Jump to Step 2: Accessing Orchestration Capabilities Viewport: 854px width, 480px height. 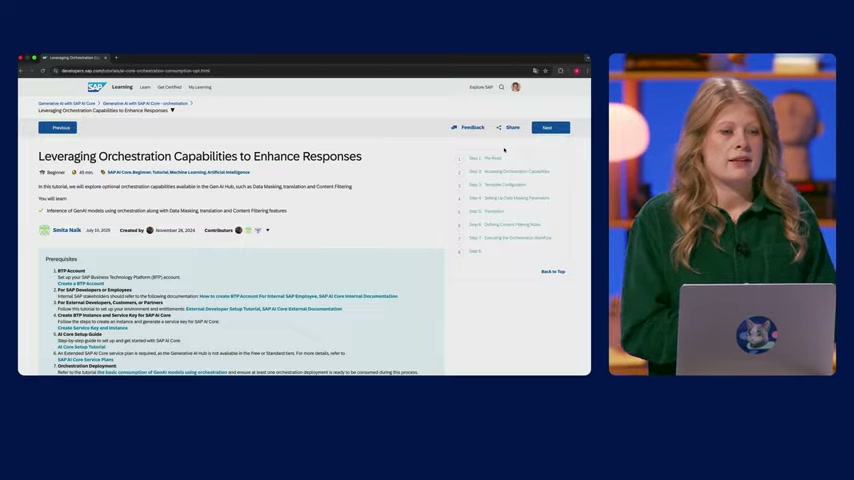(x=509, y=172)
